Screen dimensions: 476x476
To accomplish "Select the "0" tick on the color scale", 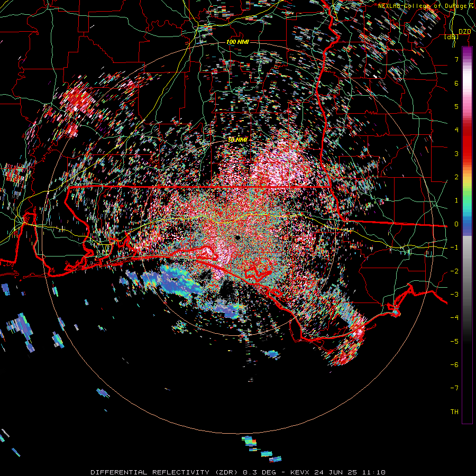I will [456, 224].
